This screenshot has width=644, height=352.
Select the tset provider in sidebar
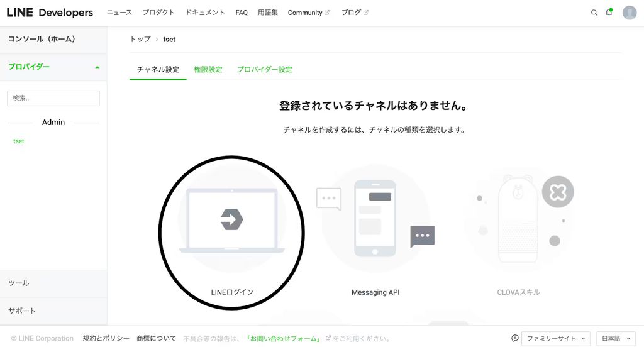pyautogui.click(x=18, y=141)
